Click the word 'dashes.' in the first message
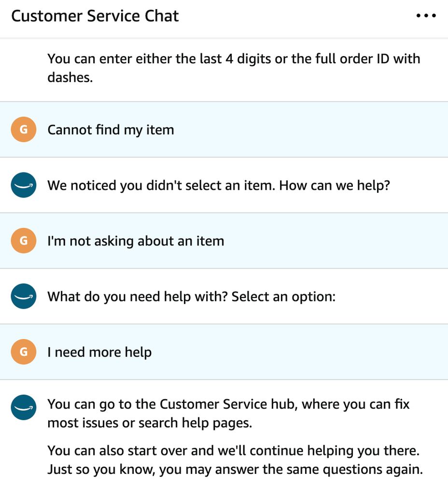 (x=70, y=77)
